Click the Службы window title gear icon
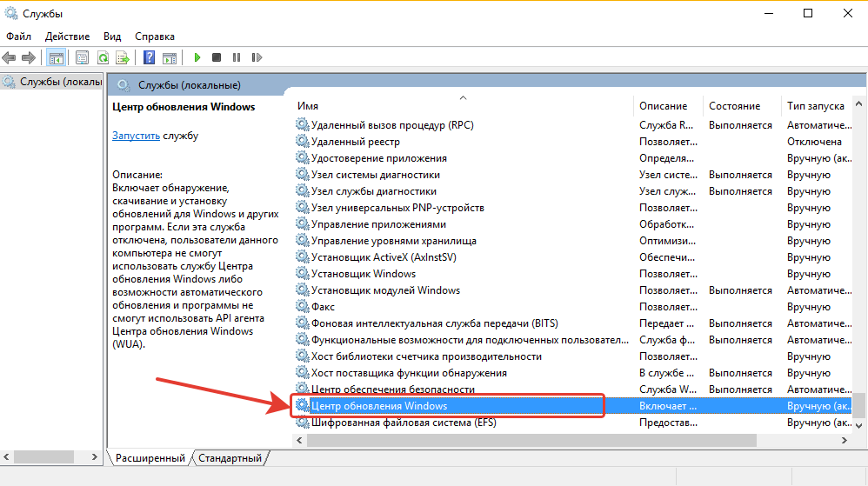This screenshot has height=486, width=868. (11, 13)
